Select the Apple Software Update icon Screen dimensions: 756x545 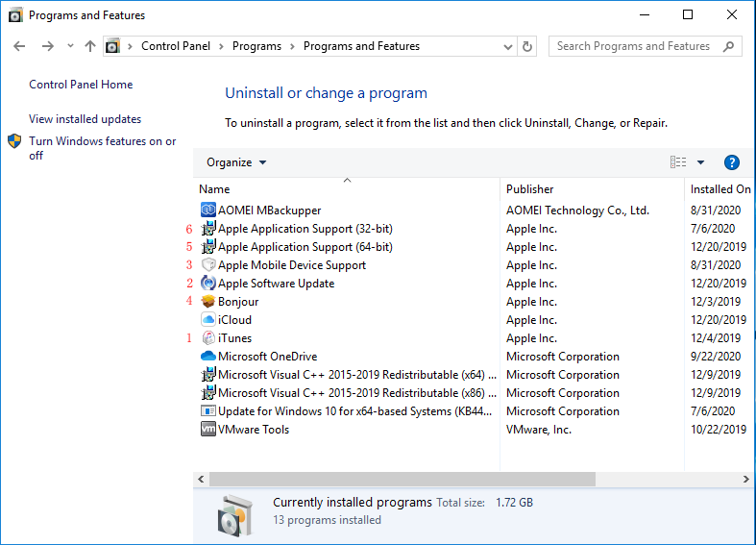point(208,284)
